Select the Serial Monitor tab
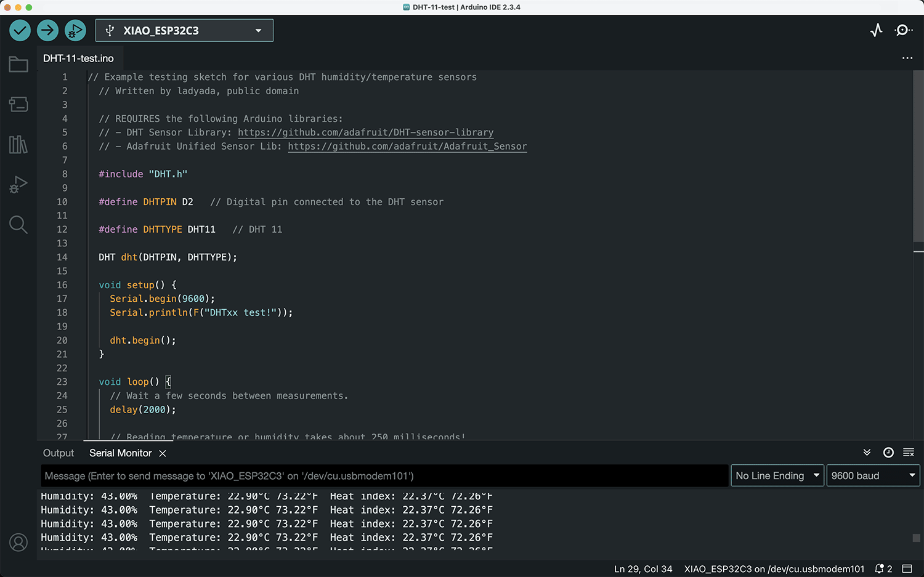 click(x=120, y=453)
